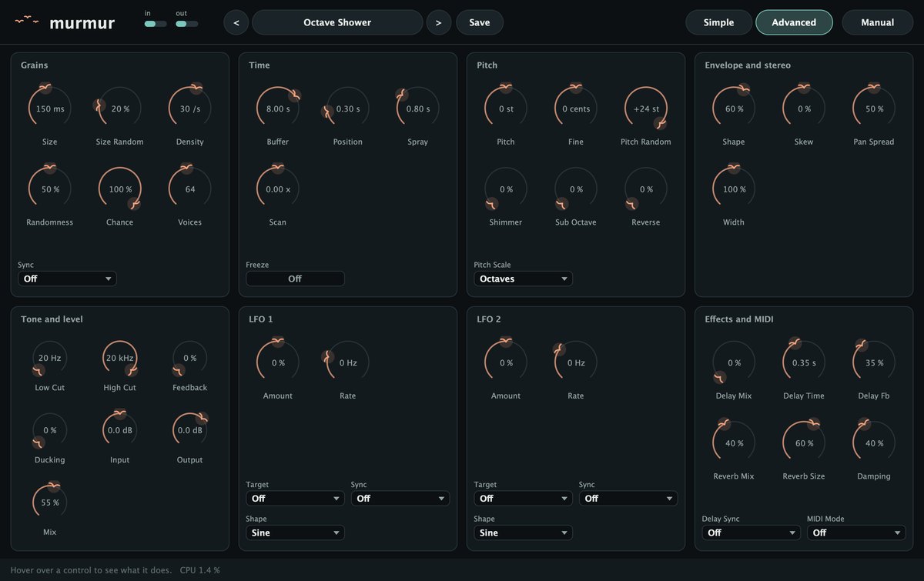The image size is (924, 581).
Task: Toggle the Freeze Off button
Action: click(x=295, y=279)
